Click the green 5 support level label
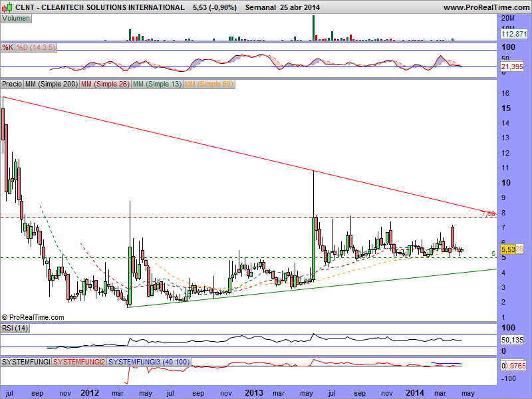This screenshot has height=399, width=532. [x=493, y=254]
